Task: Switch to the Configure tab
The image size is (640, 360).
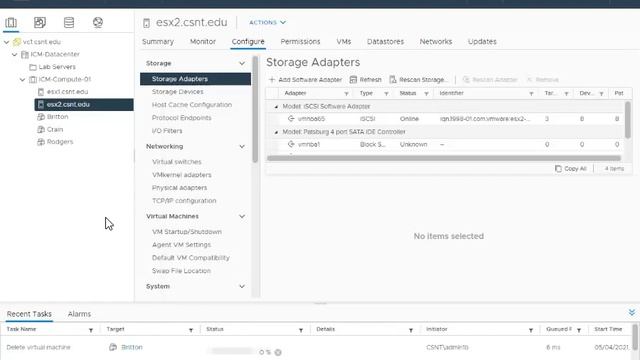Action: [x=248, y=42]
